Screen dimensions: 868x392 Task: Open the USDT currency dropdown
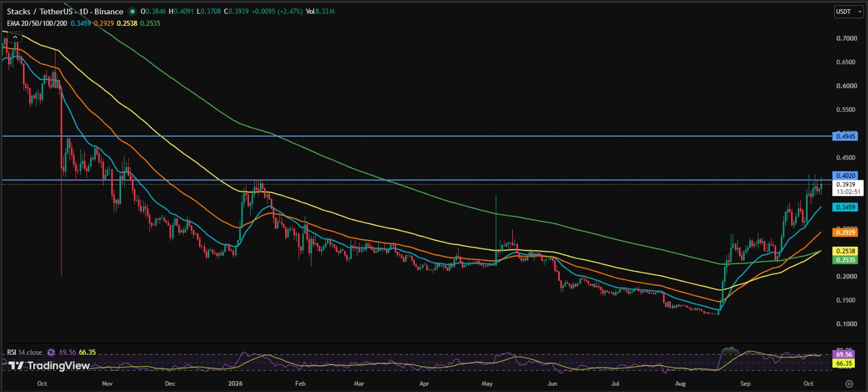(x=848, y=11)
